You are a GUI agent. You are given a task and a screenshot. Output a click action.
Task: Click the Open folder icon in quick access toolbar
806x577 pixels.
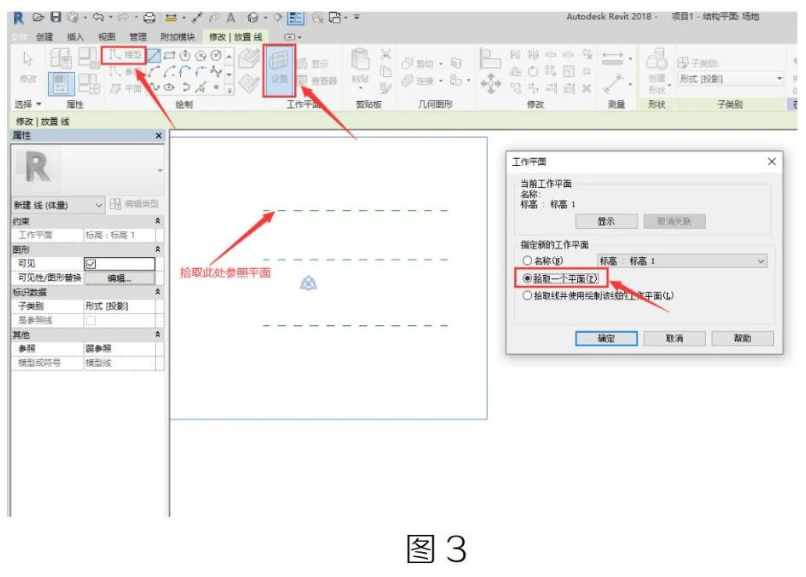[x=38, y=17]
